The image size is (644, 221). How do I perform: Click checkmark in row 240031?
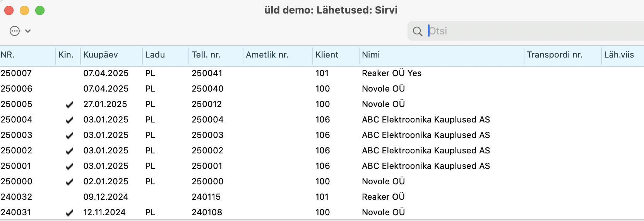coord(70,212)
